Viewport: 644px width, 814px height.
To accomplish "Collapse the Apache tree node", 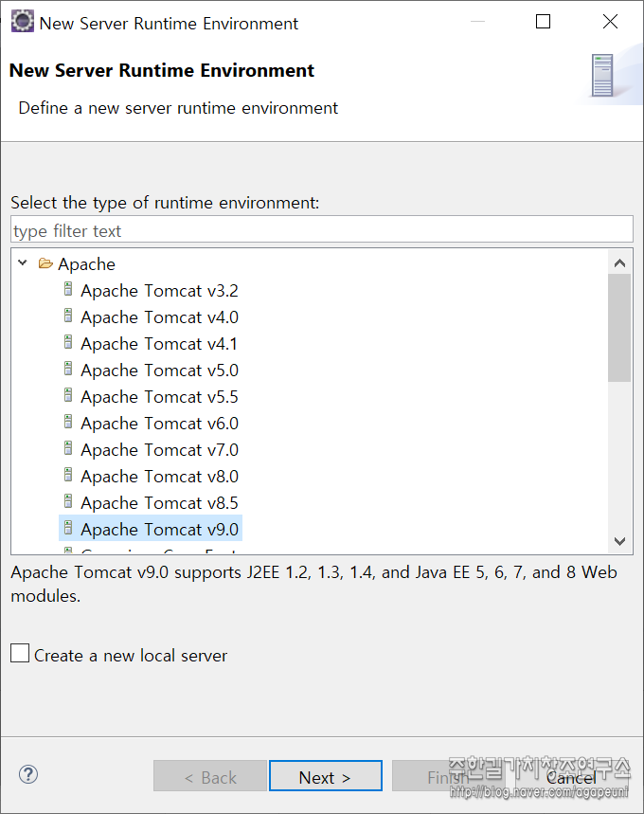I will coord(23,262).
